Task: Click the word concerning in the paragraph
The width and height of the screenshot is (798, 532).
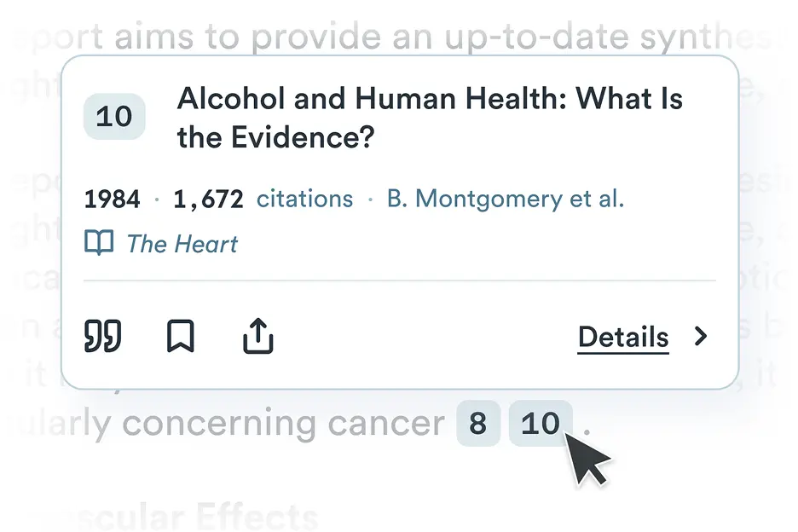Action: click(219, 424)
